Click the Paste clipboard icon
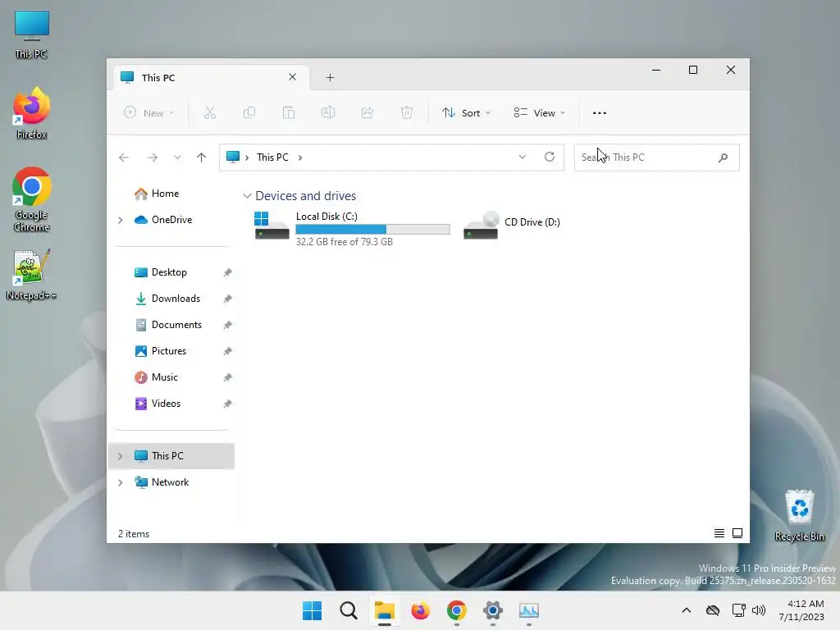The height and width of the screenshot is (630, 840). (289, 112)
